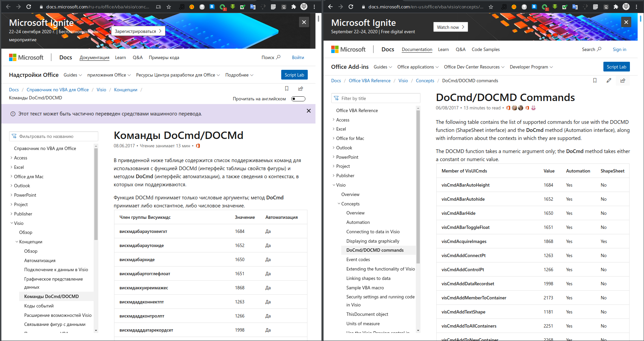This screenshot has width=644, height=341.
Task: Open 'Примеры кода' on the Russian page
Action: [164, 57]
